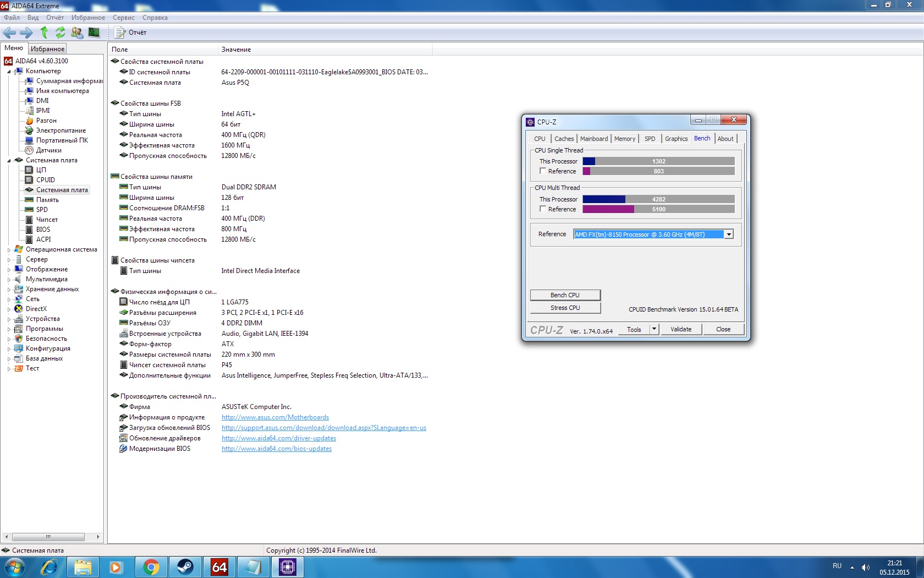Launch Windows Media Player from taskbar
Screen dimensions: 924x578
116,567
